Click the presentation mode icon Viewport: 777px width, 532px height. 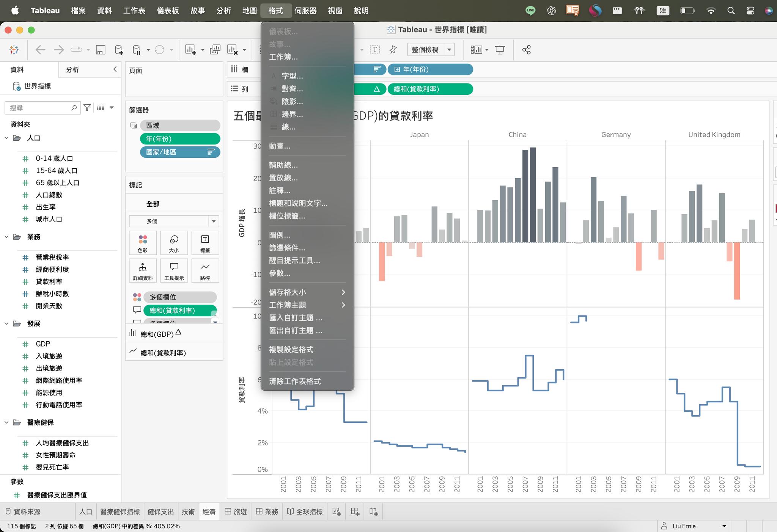[x=500, y=50]
